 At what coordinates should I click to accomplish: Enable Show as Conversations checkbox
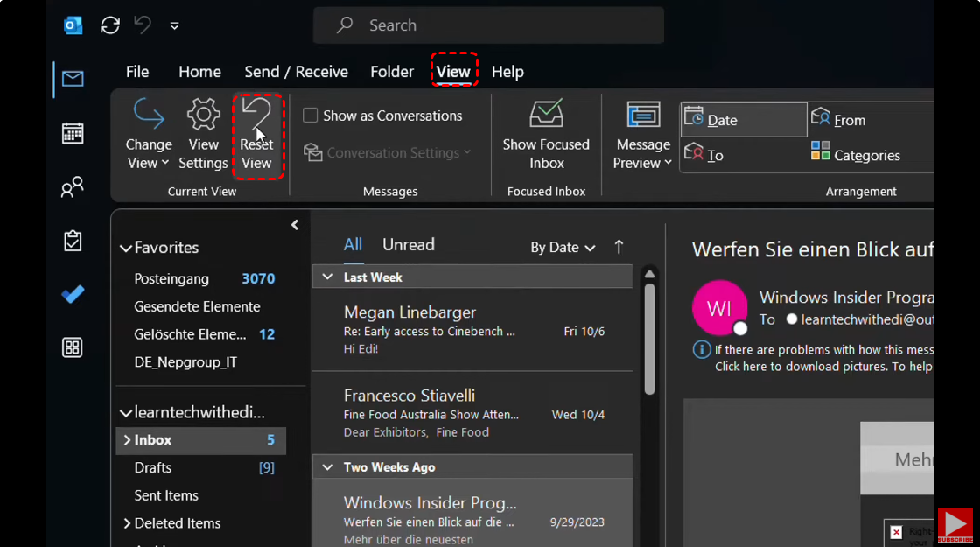click(x=311, y=116)
